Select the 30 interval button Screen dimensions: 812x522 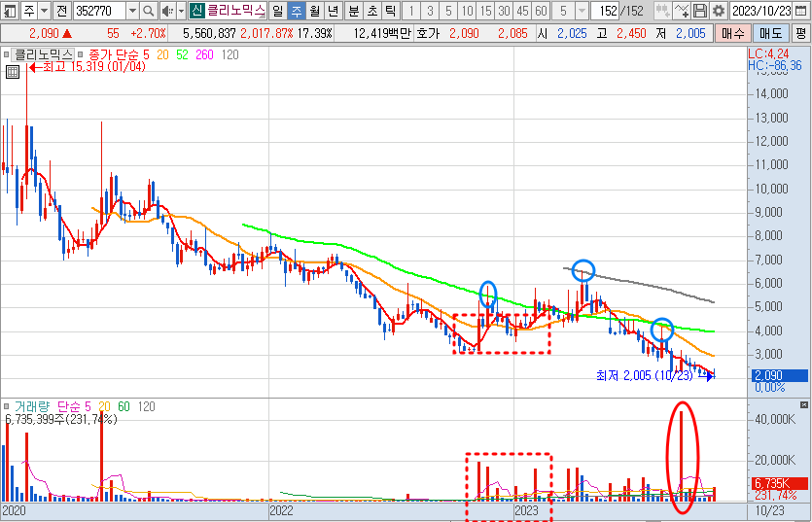coord(504,11)
